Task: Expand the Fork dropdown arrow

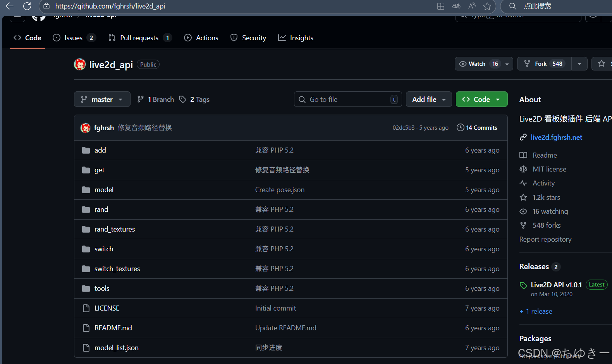Action: point(579,64)
